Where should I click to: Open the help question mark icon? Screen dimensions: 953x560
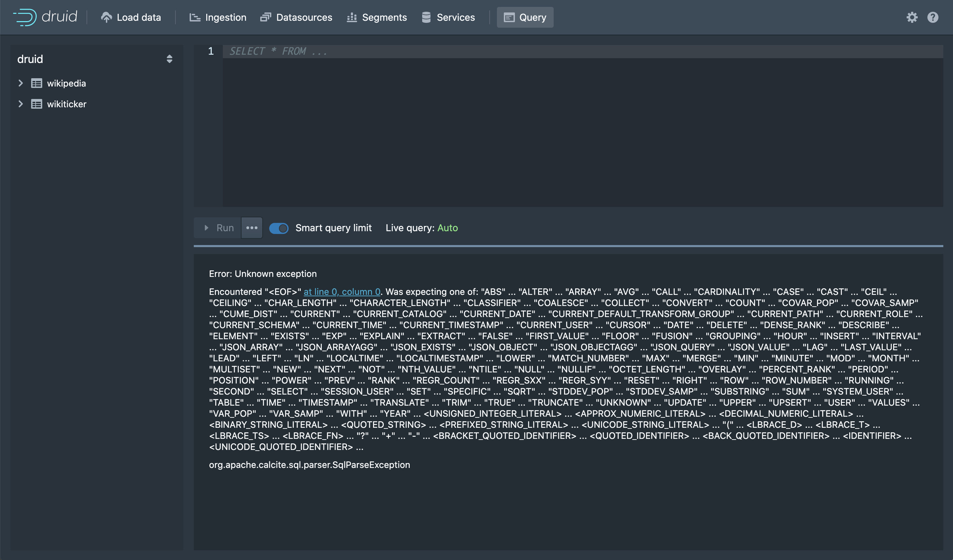click(x=933, y=17)
